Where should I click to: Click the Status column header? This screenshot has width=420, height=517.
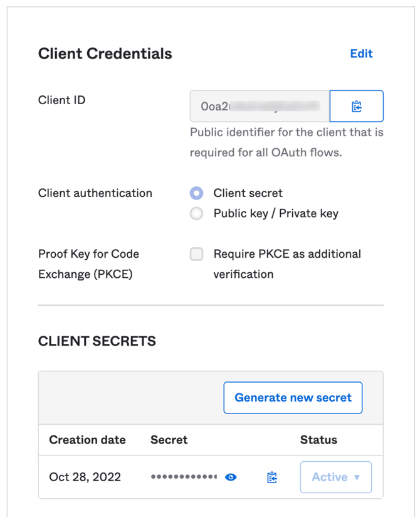(x=318, y=440)
